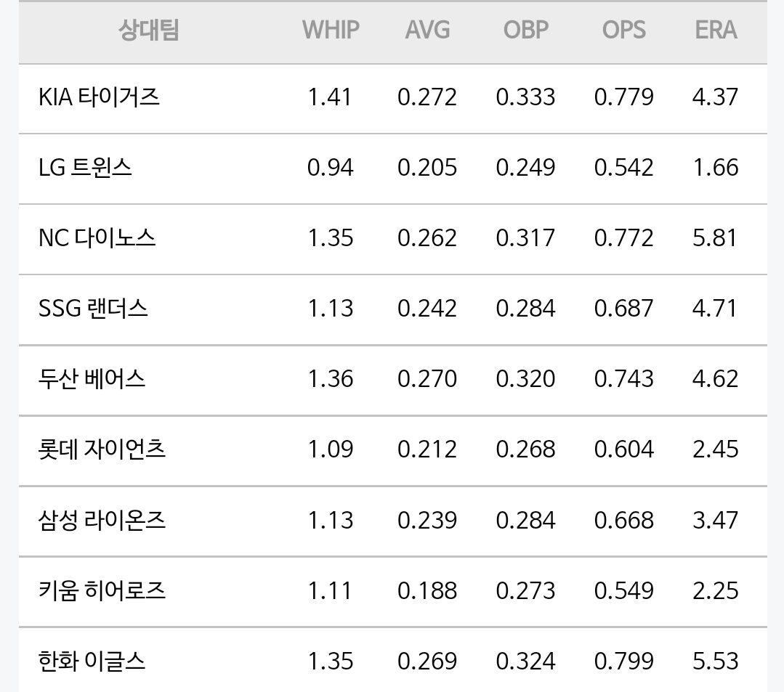
Task: Sort by OPS column header
Action: pos(623,30)
